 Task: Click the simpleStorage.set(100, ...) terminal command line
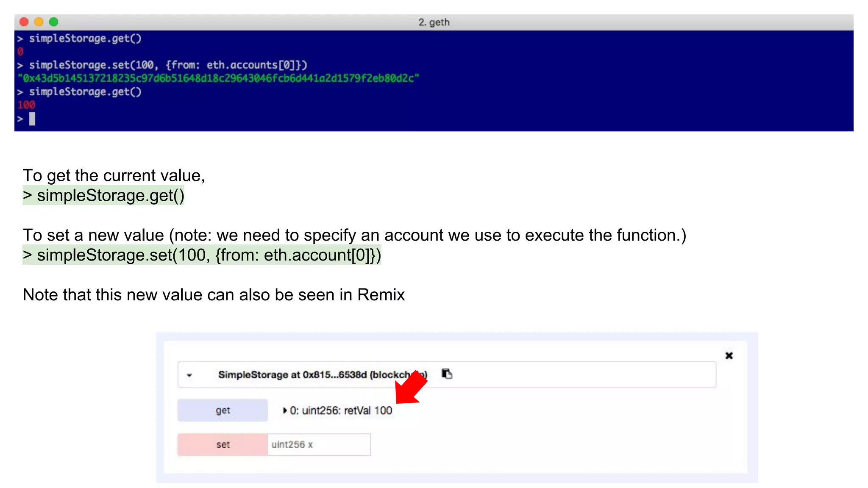[162, 65]
